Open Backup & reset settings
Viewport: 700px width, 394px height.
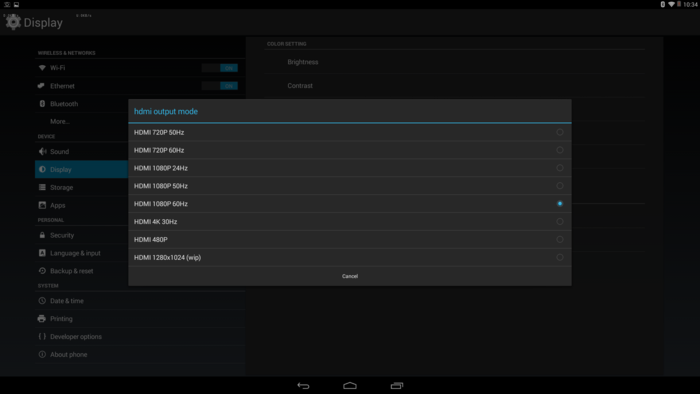tap(82, 271)
